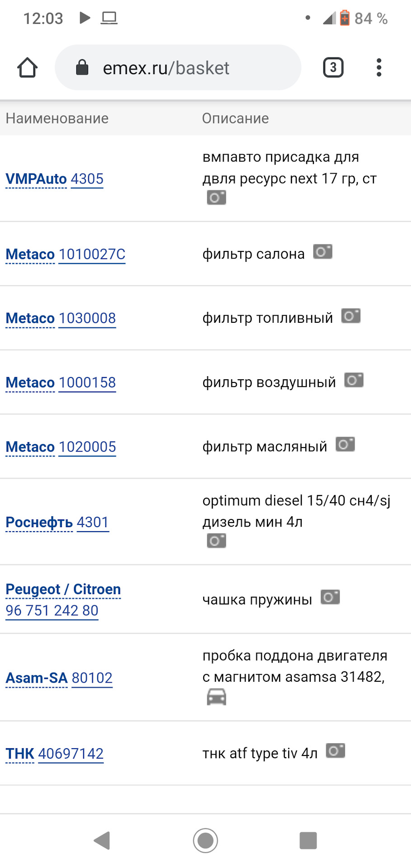The height and width of the screenshot is (868, 411).
Task: Open the browser overflow menu
Action: pyautogui.click(x=378, y=67)
